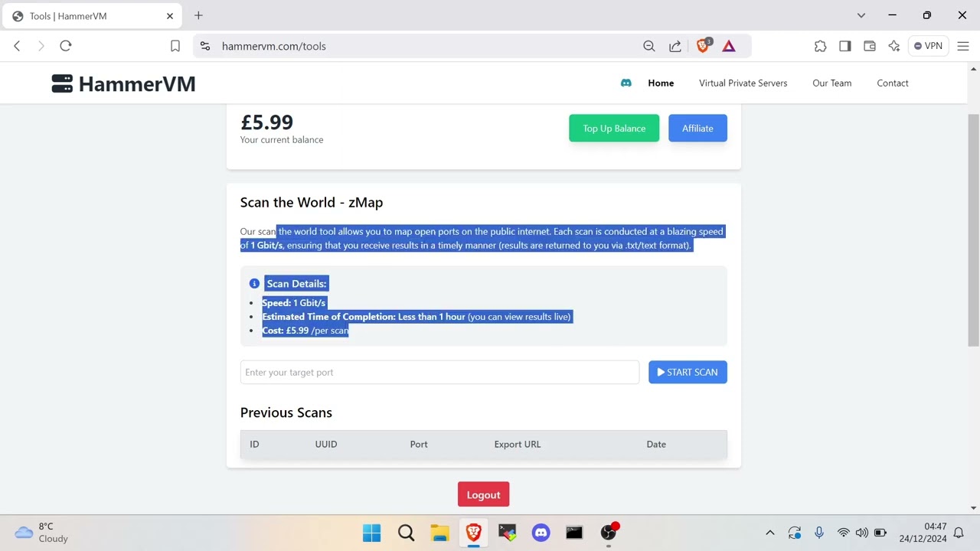This screenshot has width=980, height=551.
Task: Click the taskbar clock showing 04:47
Action: point(923,533)
